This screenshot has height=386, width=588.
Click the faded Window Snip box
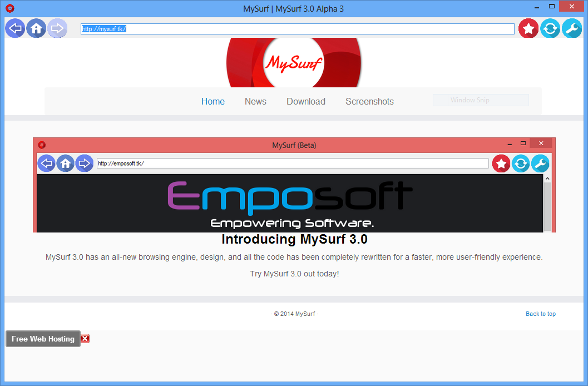481,100
